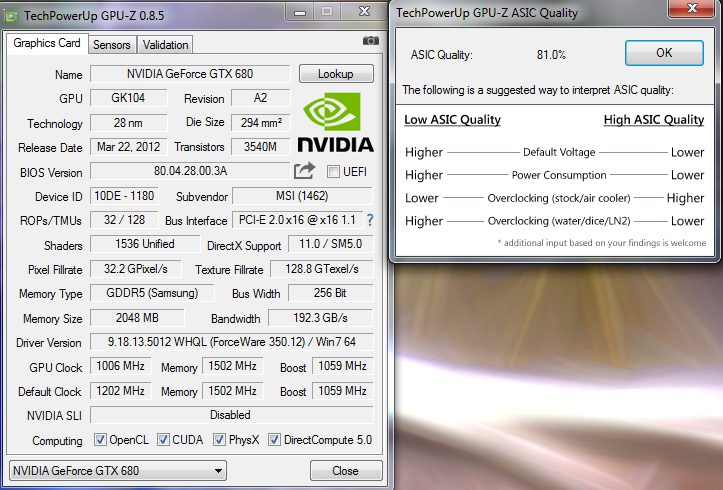Click the Technology value 28 nm
Image resolution: width=723 pixels, height=490 pixels.
128,123
